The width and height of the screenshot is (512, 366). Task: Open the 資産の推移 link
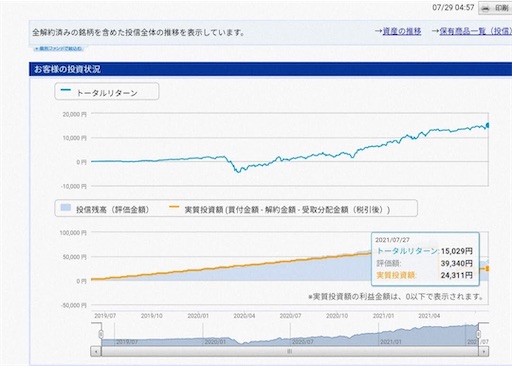(402, 31)
